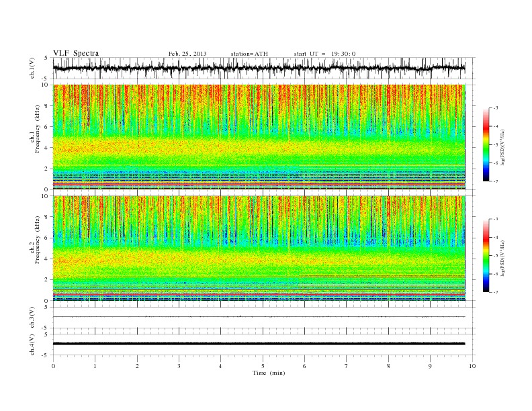Pick the ch.2 spectrogram color scale bar
This screenshot has height=411, width=532.
(x=486, y=256)
